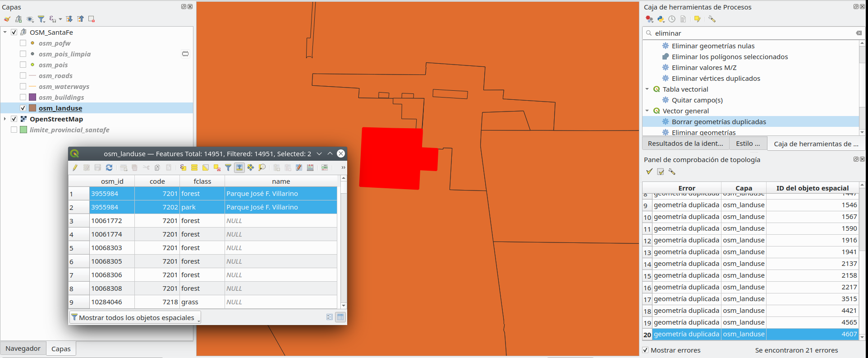Viewport: 868px width, 358px height.
Task: Pan map to selected rows
Action: click(251, 167)
